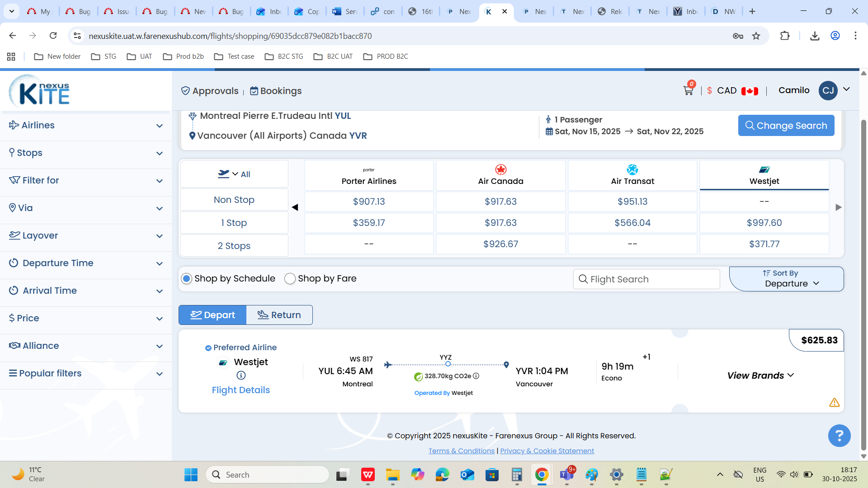Open the blue help question bubble

[x=839, y=436]
